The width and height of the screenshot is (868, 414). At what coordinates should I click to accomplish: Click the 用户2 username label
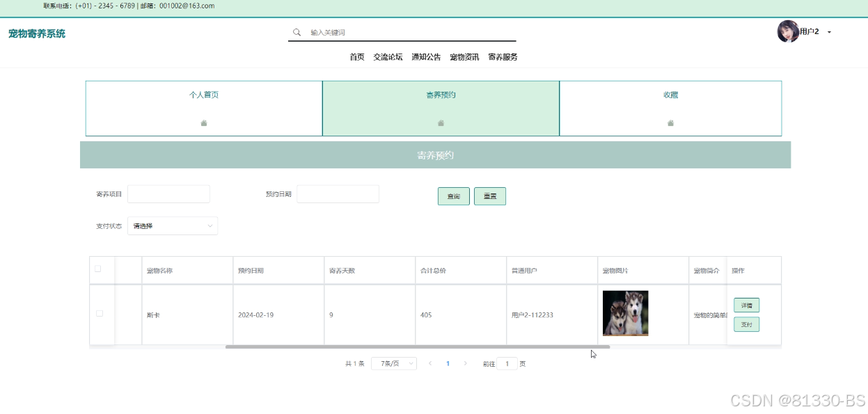809,32
